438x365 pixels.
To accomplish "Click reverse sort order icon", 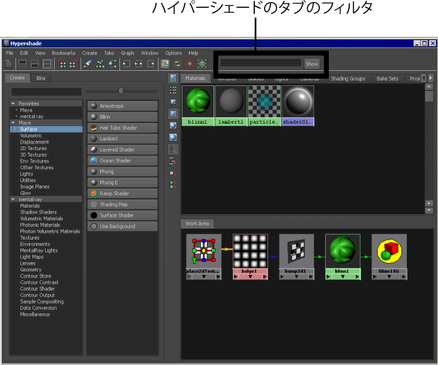I will pyautogui.click(x=173, y=185).
